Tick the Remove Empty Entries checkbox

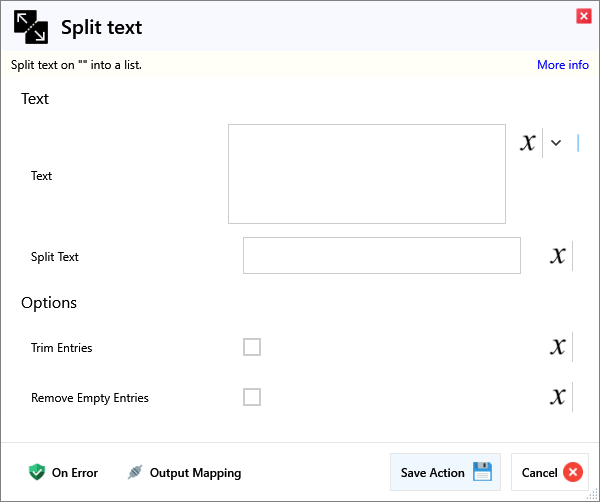(x=252, y=397)
